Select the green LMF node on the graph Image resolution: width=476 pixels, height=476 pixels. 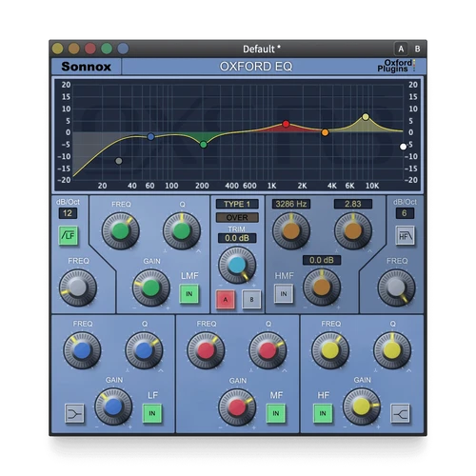click(204, 145)
